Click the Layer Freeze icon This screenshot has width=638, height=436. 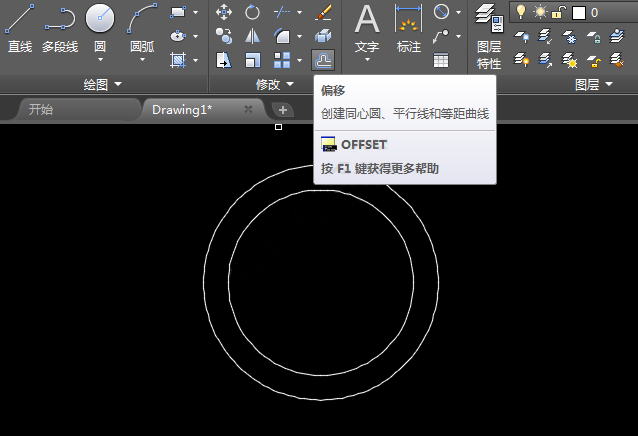point(570,36)
